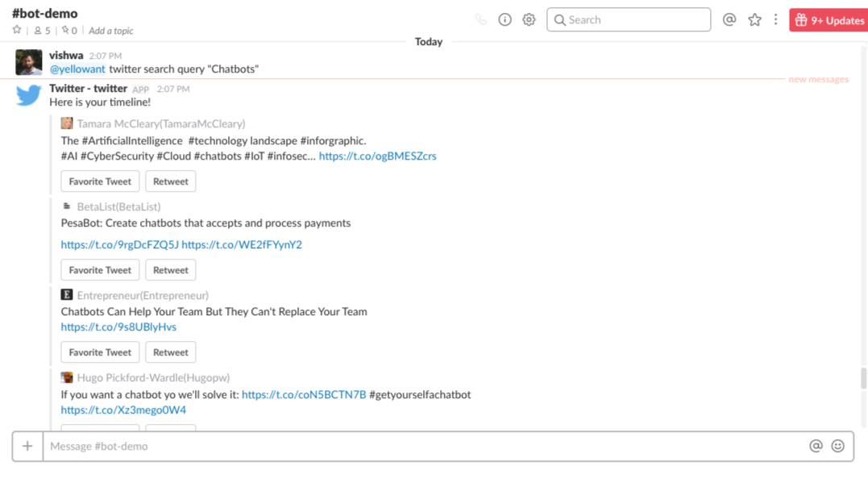
Task: Click the Twitter bird app avatar
Action: point(29,95)
